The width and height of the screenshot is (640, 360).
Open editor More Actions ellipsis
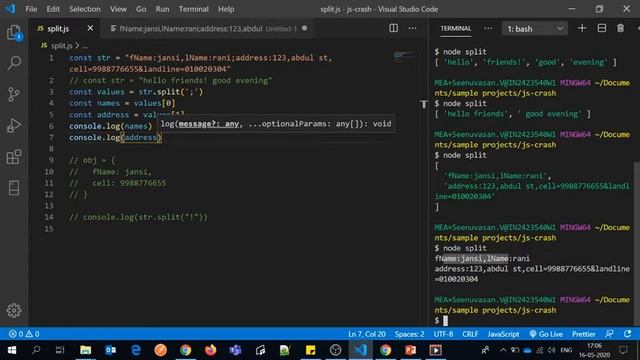coord(413,28)
